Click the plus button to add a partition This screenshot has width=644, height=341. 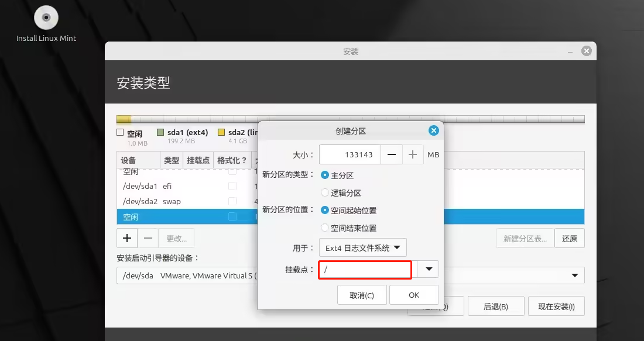coord(127,238)
